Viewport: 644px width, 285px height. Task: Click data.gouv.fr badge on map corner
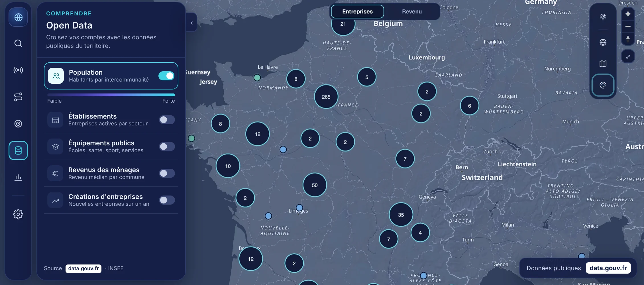click(608, 268)
